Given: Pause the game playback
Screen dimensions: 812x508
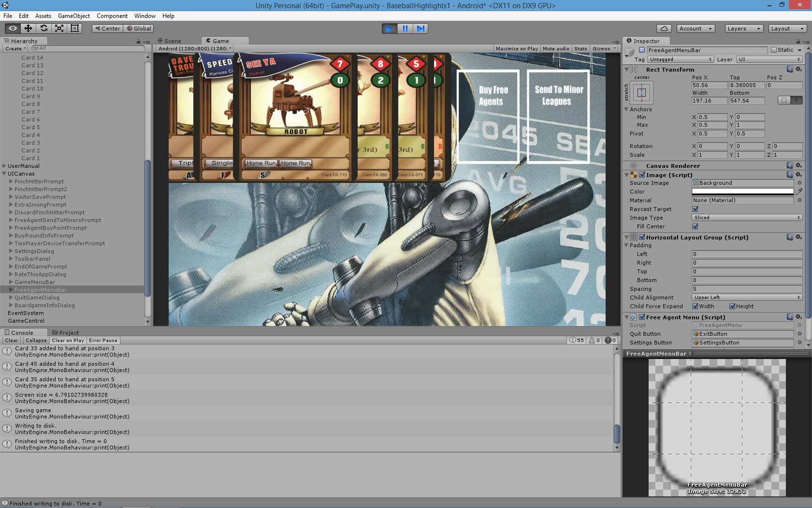Looking at the screenshot, I should coord(405,29).
